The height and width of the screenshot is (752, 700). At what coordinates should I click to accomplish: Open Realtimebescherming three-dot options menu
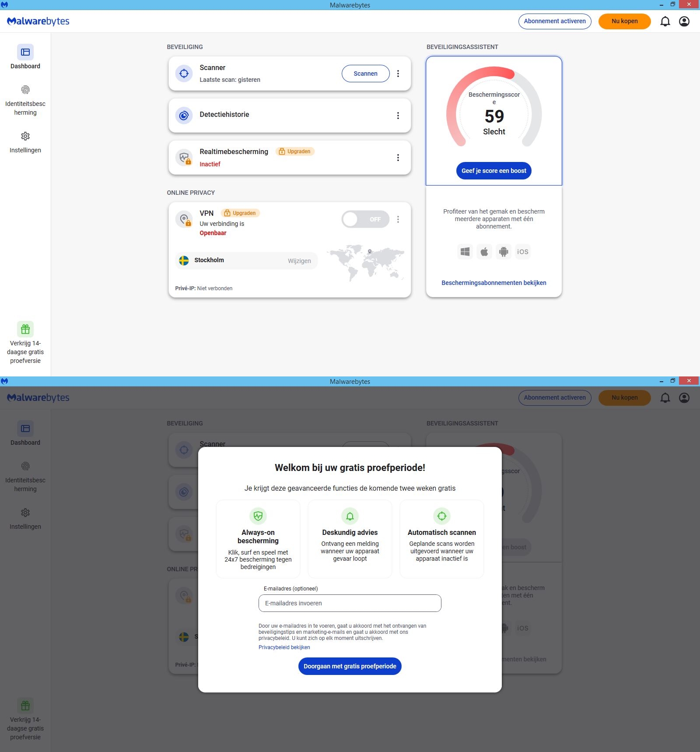pyautogui.click(x=398, y=158)
